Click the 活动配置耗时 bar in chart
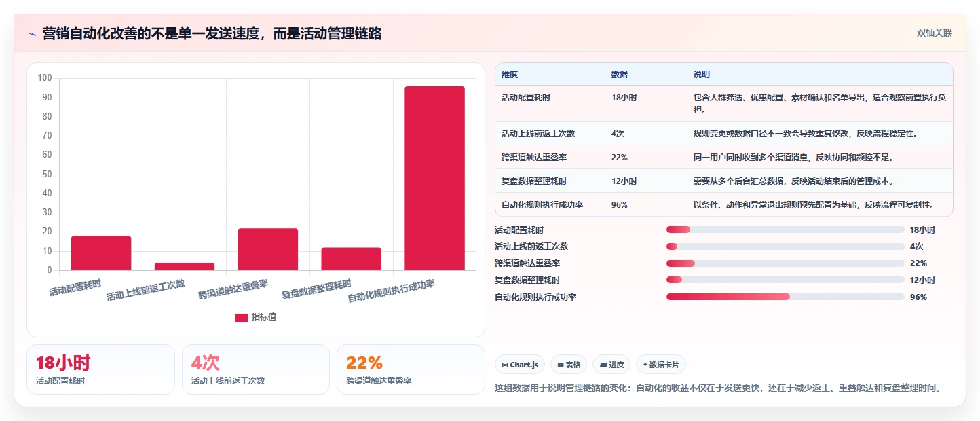 pos(101,253)
